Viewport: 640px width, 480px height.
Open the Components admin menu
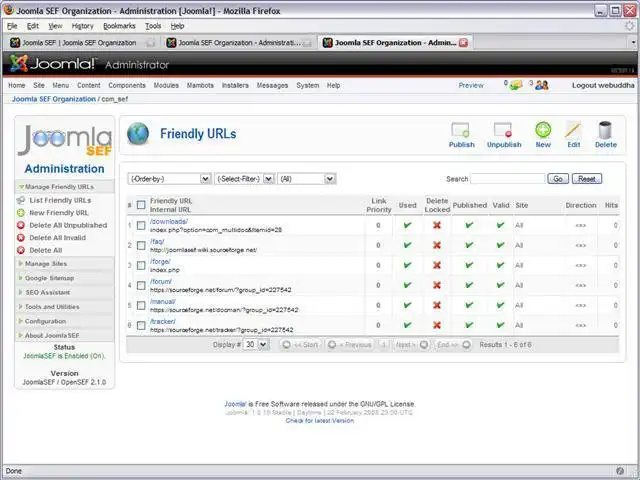coord(127,85)
